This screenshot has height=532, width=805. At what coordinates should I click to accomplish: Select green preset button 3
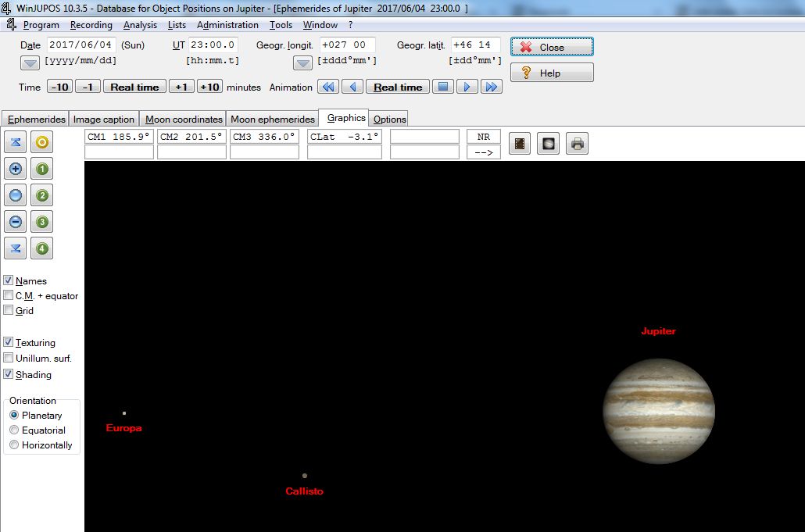tap(42, 222)
